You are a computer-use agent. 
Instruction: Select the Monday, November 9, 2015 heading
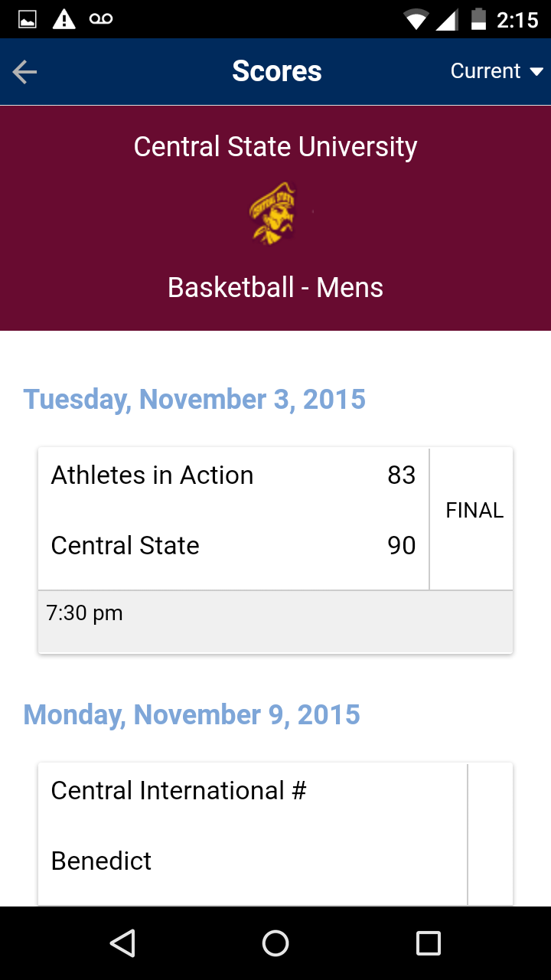(191, 714)
